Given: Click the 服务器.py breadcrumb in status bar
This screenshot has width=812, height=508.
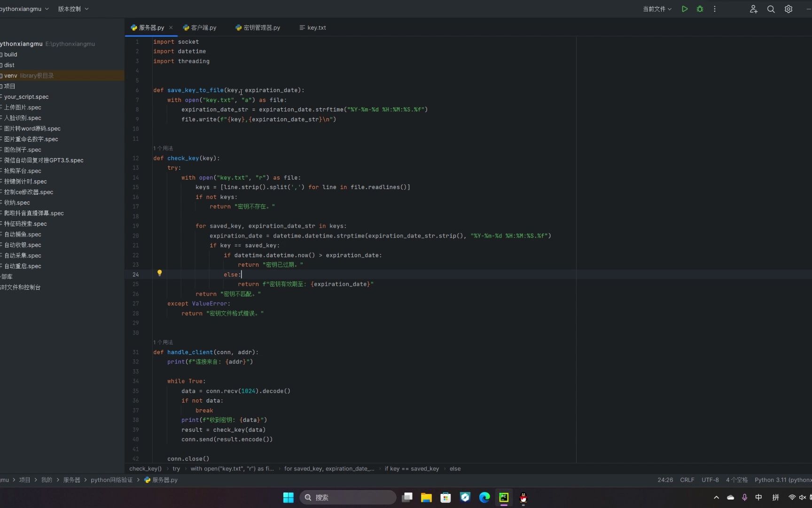Looking at the screenshot, I should click(x=161, y=480).
